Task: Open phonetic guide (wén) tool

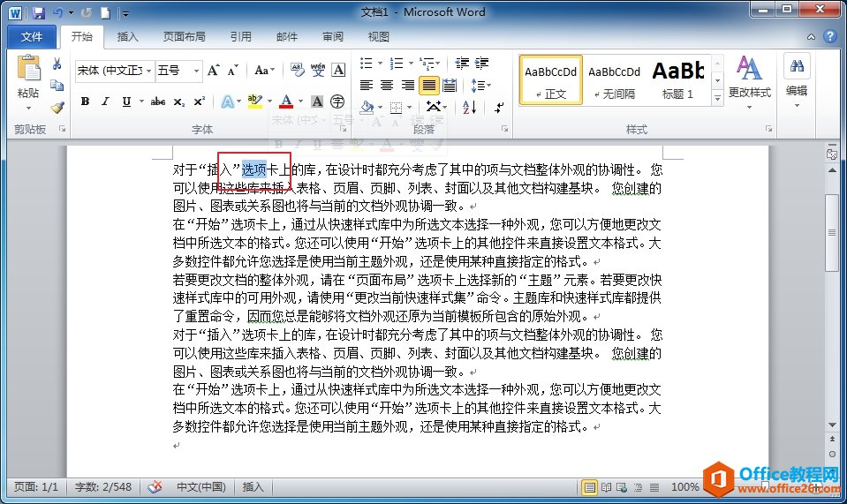Action: [318, 70]
